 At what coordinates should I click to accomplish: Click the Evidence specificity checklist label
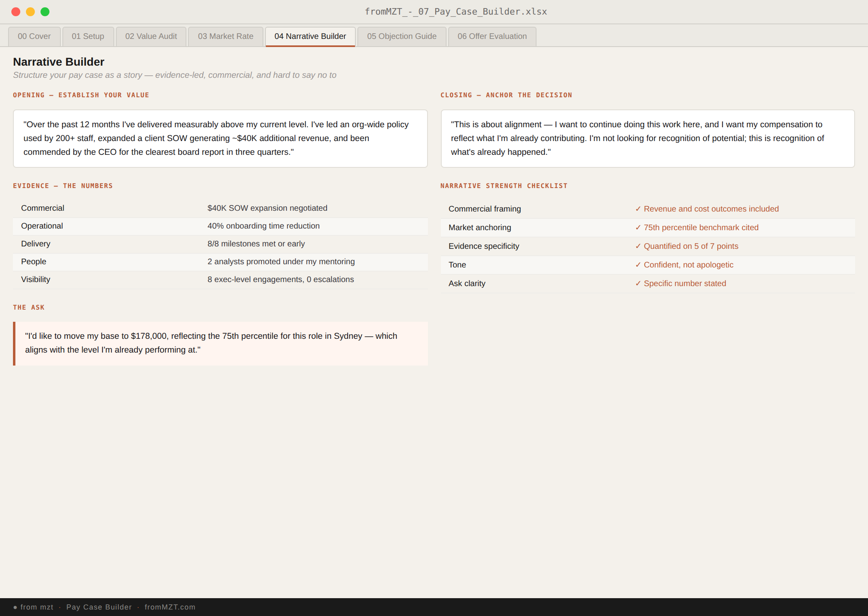click(484, 246)
